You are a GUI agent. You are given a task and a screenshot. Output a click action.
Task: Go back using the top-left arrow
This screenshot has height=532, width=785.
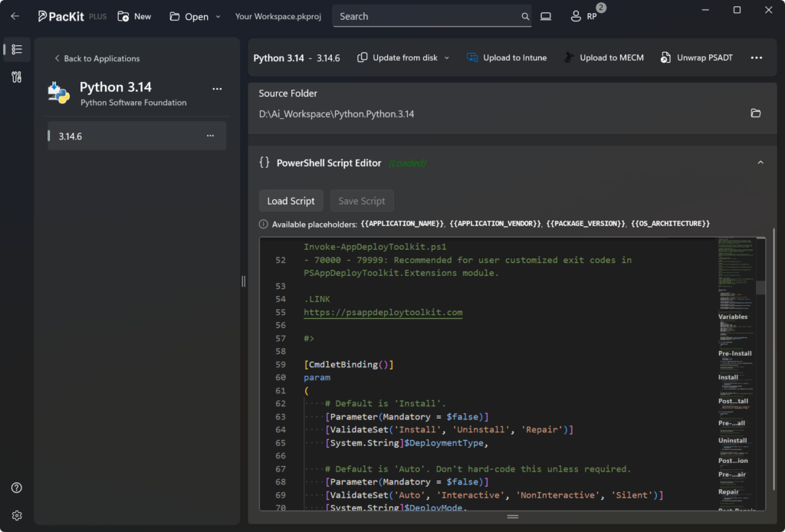click(15, 17)
